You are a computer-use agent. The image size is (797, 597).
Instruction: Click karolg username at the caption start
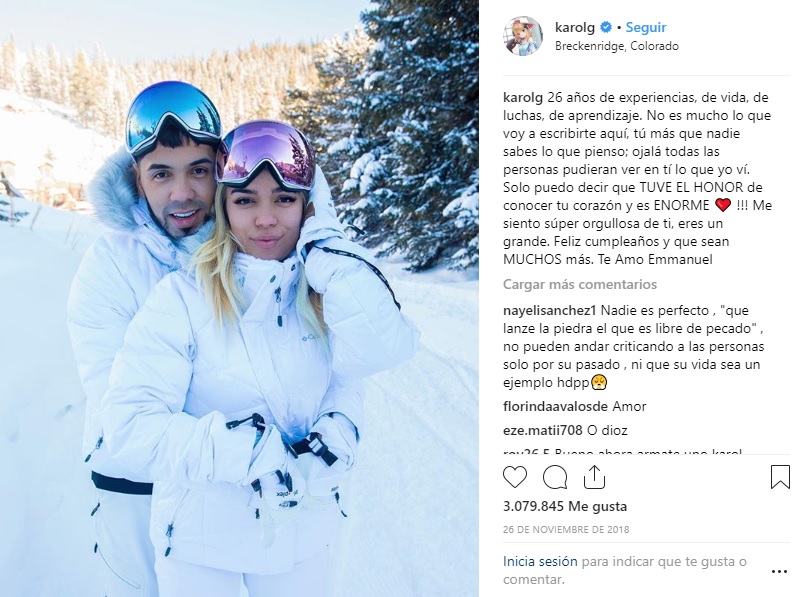(523, 98)
